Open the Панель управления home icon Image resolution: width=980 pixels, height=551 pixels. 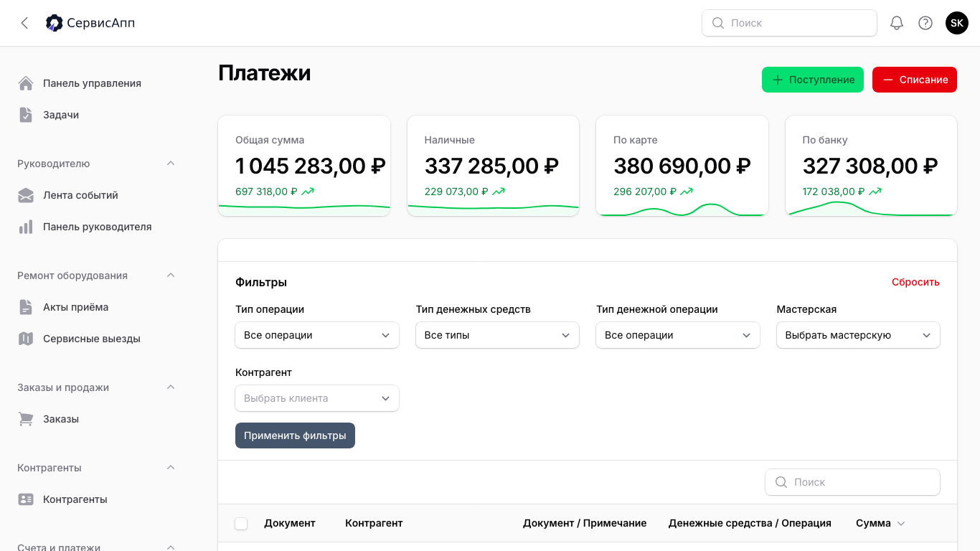(26, 83)
